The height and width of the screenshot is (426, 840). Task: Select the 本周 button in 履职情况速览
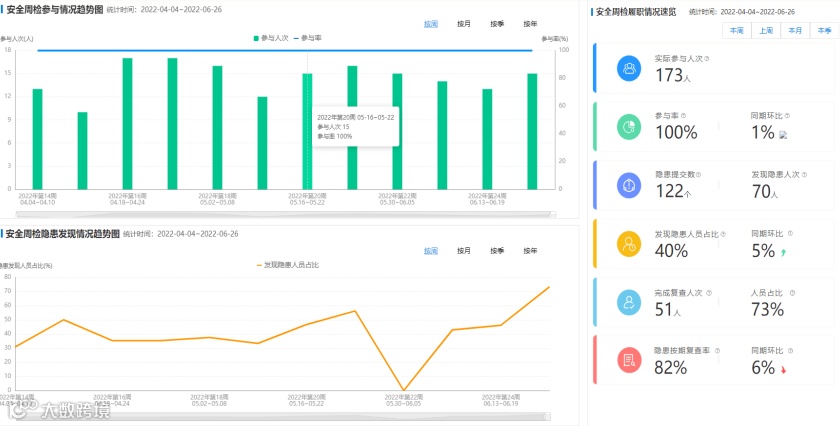(737, 31)
